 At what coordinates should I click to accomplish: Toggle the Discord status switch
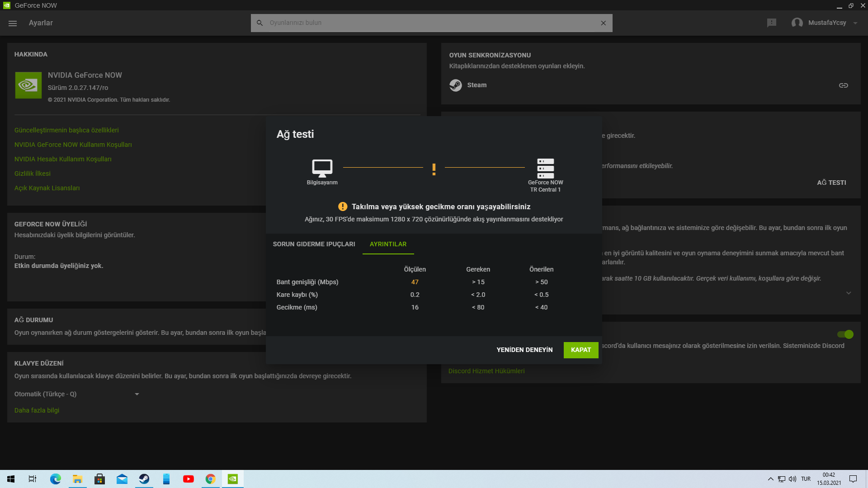click(x=845, y=334)
